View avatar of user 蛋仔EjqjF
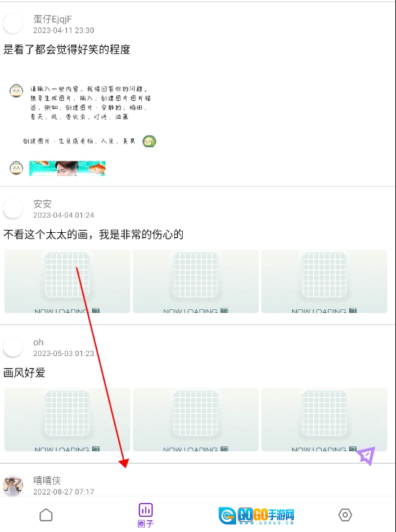396x532 pixels. (x=13, y=23)
